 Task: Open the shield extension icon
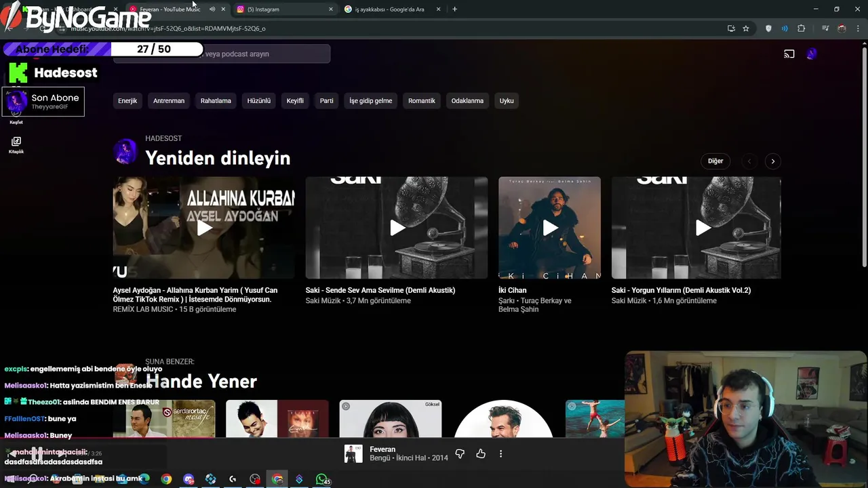(x=768, y=28)
